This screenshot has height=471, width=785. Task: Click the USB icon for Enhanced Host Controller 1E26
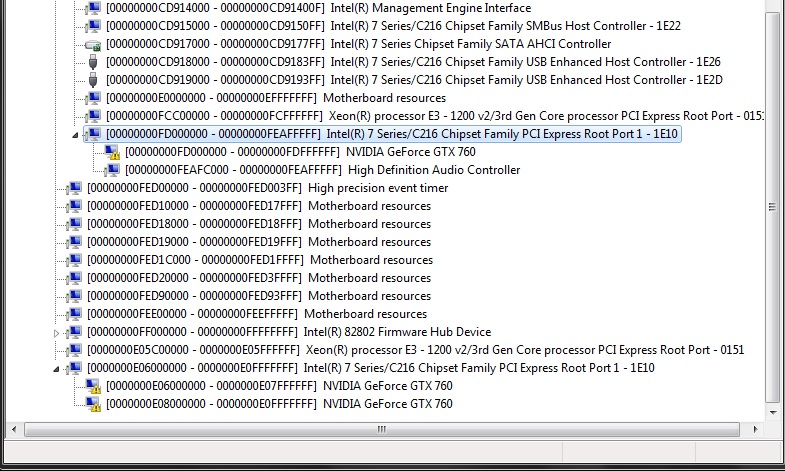pos(93,62)
